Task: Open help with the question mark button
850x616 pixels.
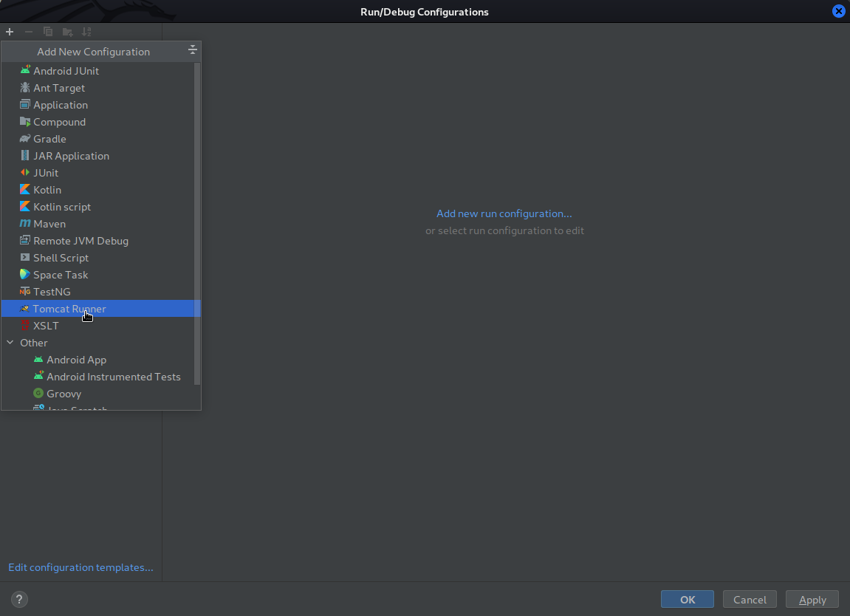Action: pyautogui.click(x=19, y=599)
